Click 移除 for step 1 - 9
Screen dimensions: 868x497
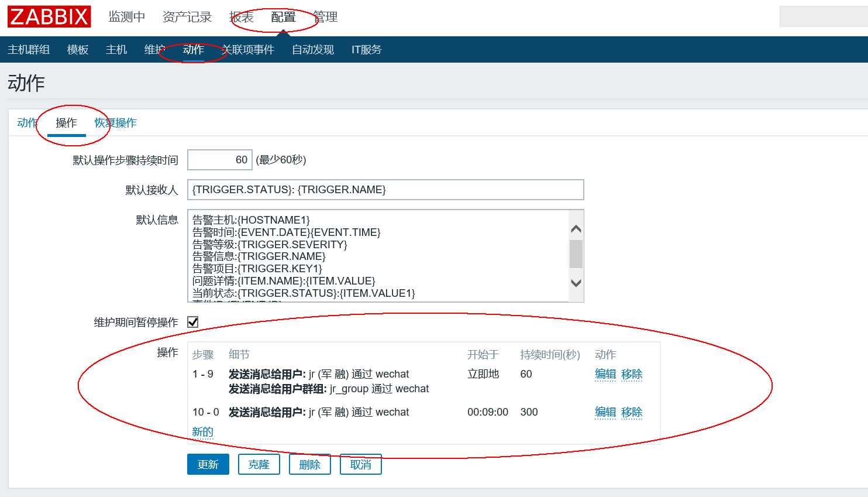coord(632,374)
